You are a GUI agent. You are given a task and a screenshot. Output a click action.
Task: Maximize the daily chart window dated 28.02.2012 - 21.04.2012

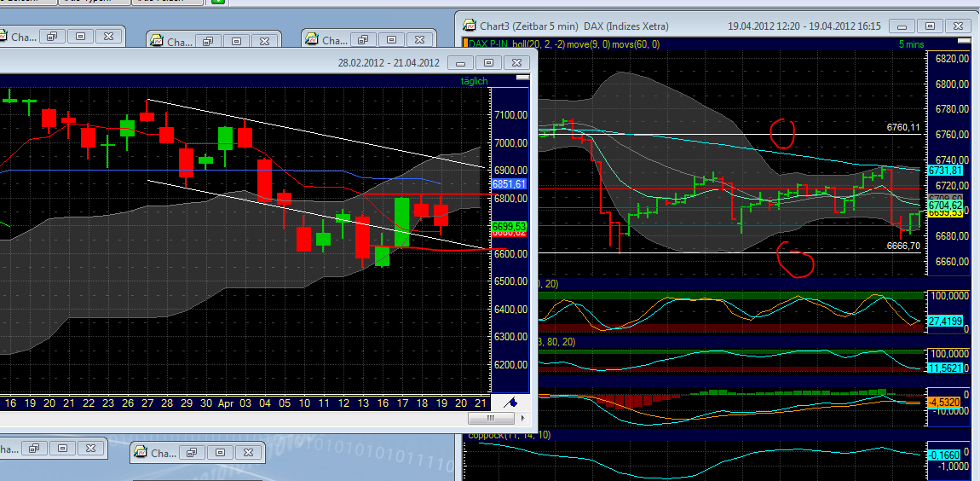coord(489,62)
